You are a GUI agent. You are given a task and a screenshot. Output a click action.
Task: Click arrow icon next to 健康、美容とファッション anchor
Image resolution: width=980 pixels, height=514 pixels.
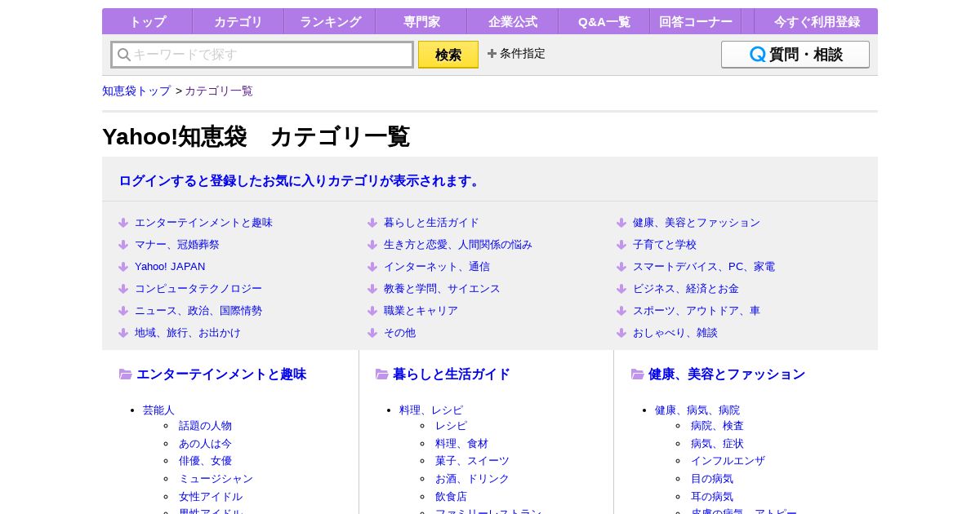coord(621,223)
